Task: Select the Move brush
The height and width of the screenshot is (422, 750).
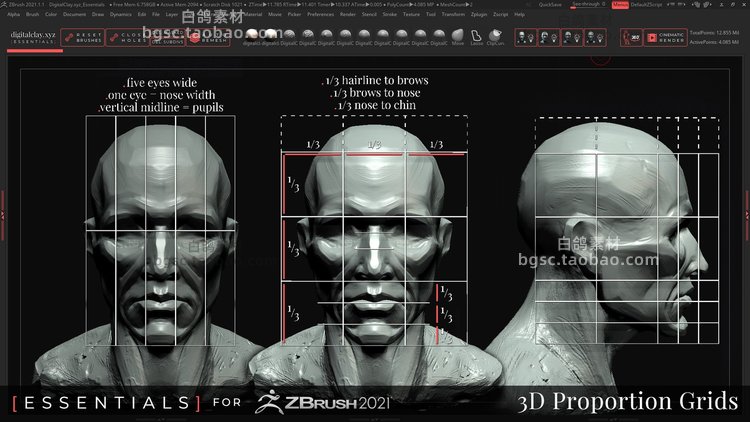Action: [458, 36]
